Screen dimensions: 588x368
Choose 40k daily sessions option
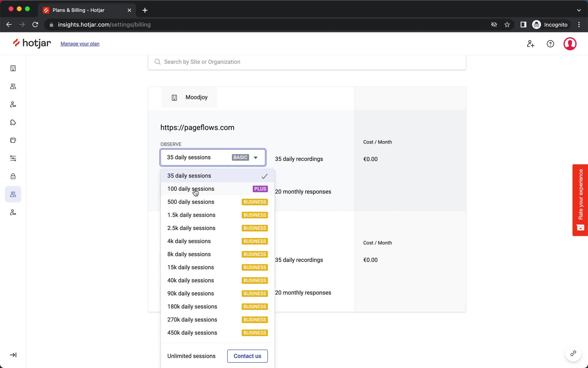pos(217,280)
